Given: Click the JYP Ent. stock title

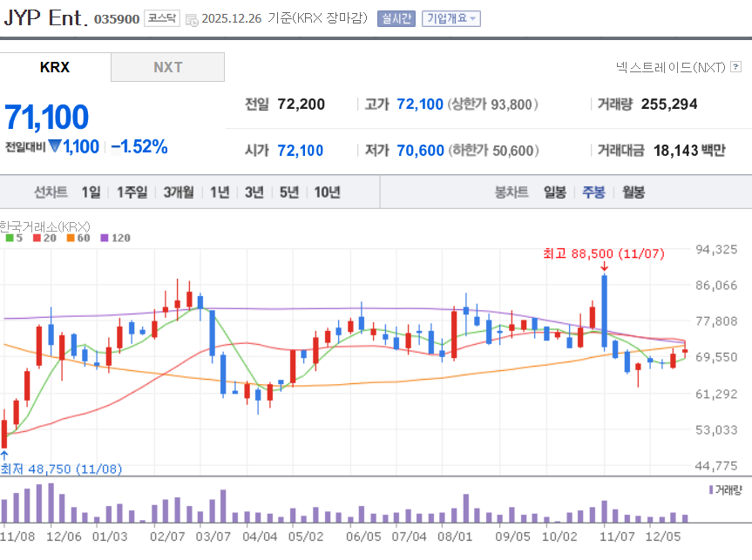Looking at the screenshot, I should [45, 18].
